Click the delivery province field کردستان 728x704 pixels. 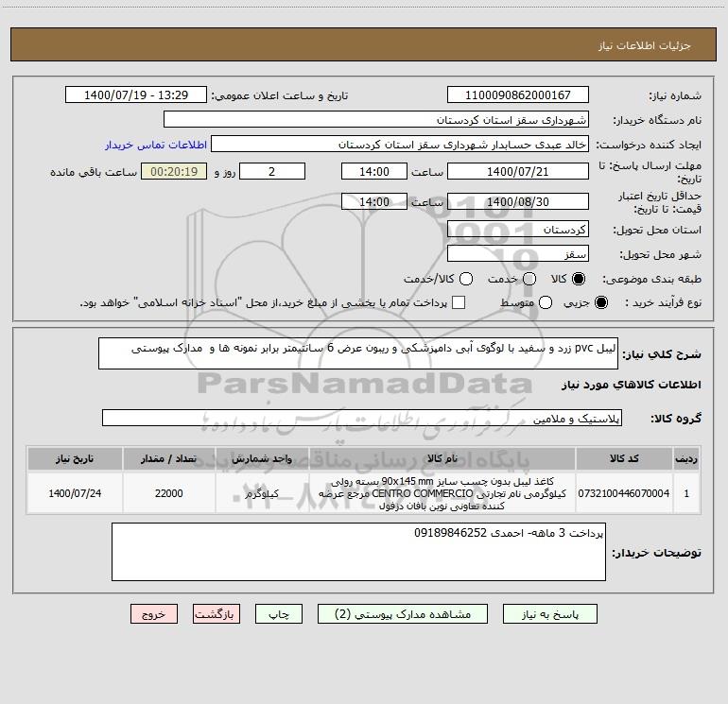[518, 230]
